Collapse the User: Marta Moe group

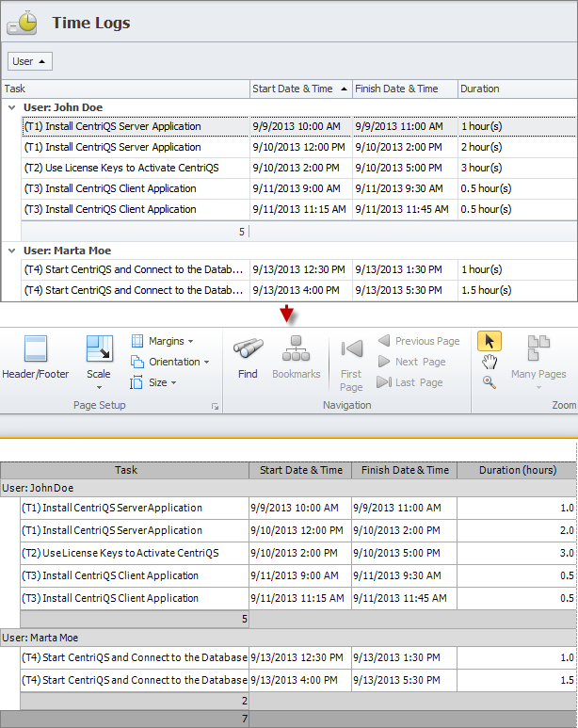tap(12, 251)
